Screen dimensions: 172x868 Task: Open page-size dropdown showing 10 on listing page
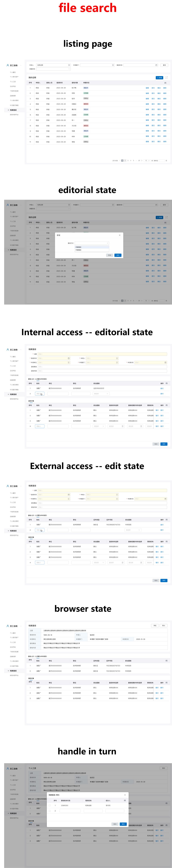pos(147,160)
